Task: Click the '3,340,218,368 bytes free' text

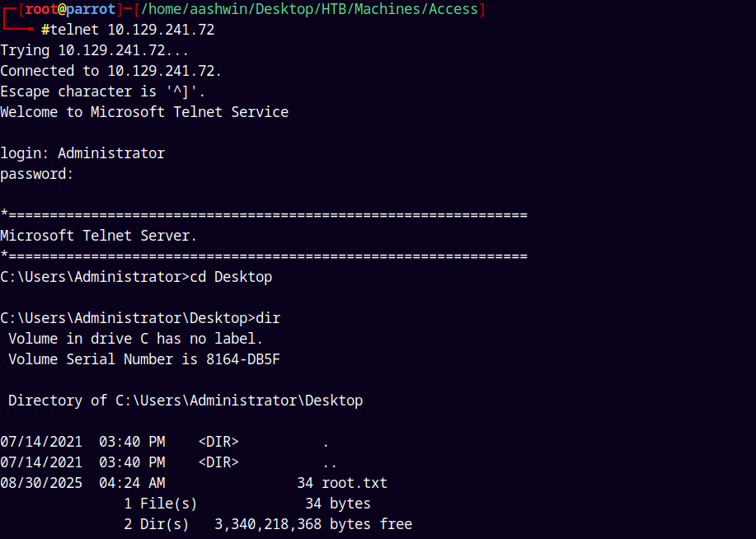Action: (313, 524)
